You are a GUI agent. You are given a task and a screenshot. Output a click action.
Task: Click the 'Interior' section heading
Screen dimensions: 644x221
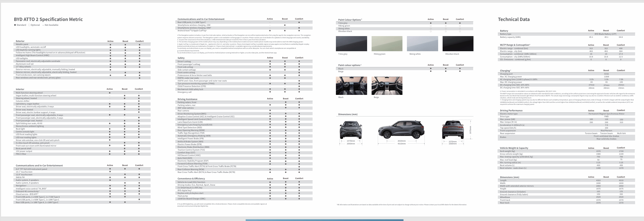(20, 89)
